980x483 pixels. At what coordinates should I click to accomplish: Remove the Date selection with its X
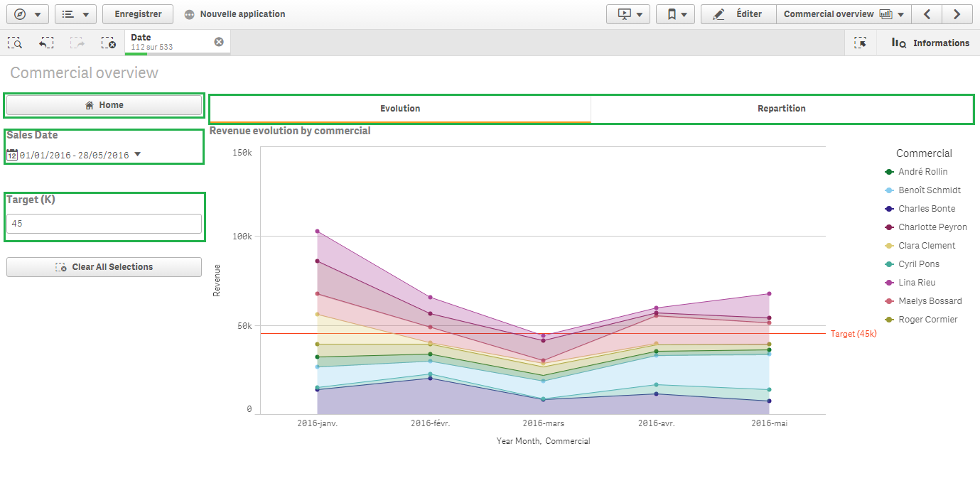[x=219, y=42]
